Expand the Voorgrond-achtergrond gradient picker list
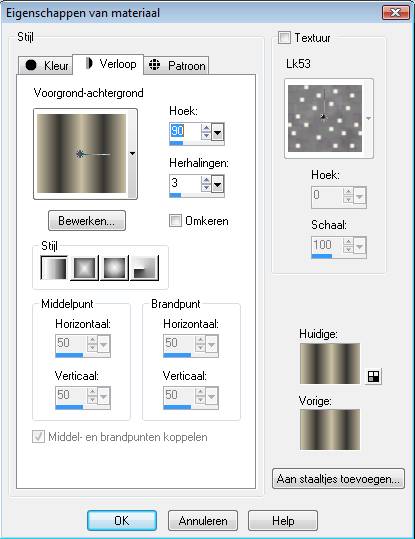Screen dimensions: 415x539 point(132,154)
